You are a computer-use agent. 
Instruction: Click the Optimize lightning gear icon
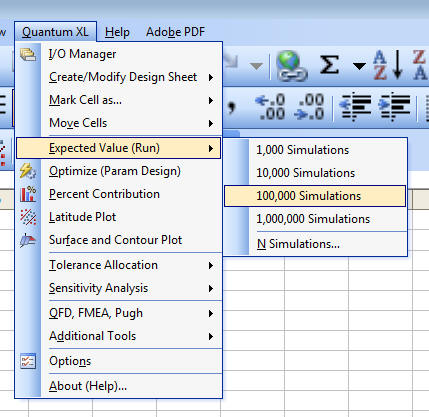(x=28, y=171)
